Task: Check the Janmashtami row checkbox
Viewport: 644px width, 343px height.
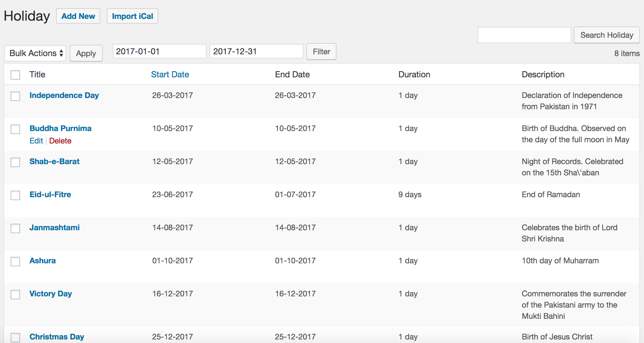Action: click(x=15, y=228)
